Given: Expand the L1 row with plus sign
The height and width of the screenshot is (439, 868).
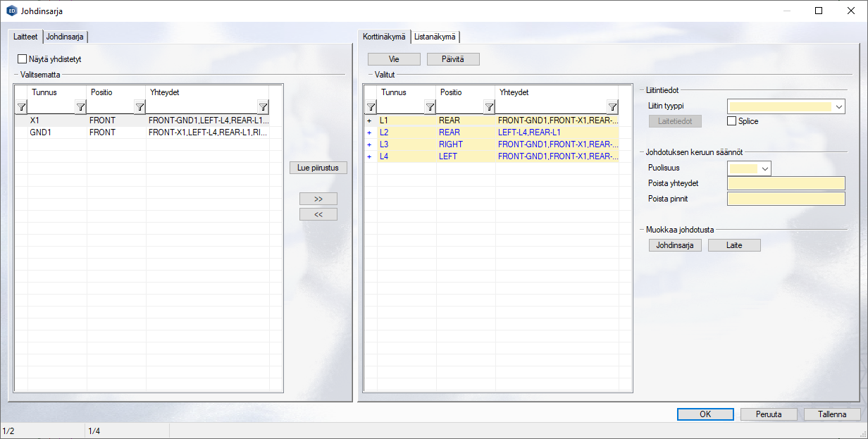Looking at the screenshot, I should point(369,121).
